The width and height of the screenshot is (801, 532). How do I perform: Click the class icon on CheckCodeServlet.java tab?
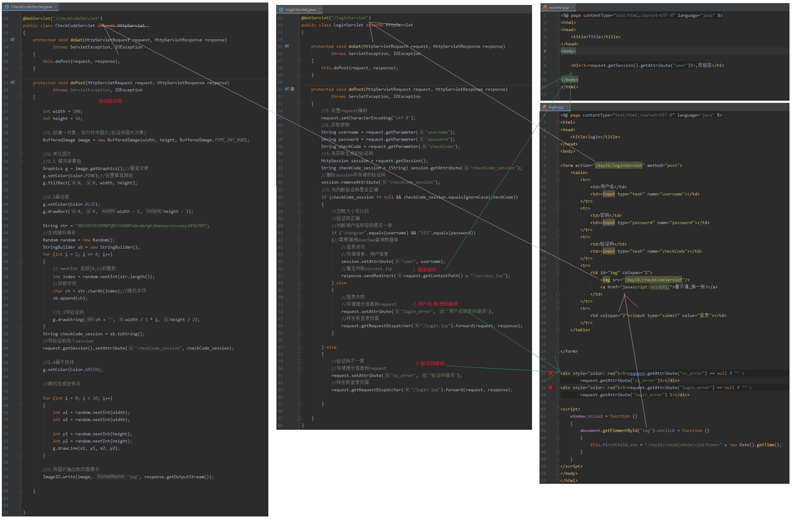(7, 7)
